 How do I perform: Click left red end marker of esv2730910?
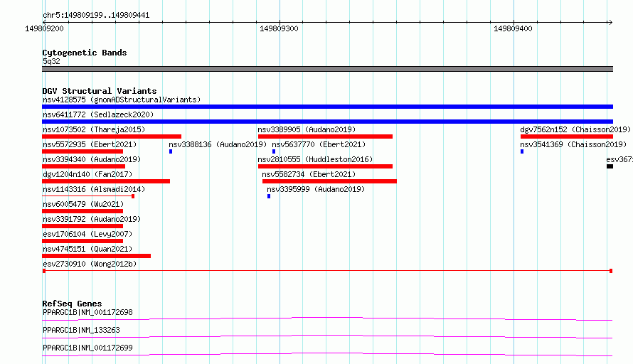[44, 271]
